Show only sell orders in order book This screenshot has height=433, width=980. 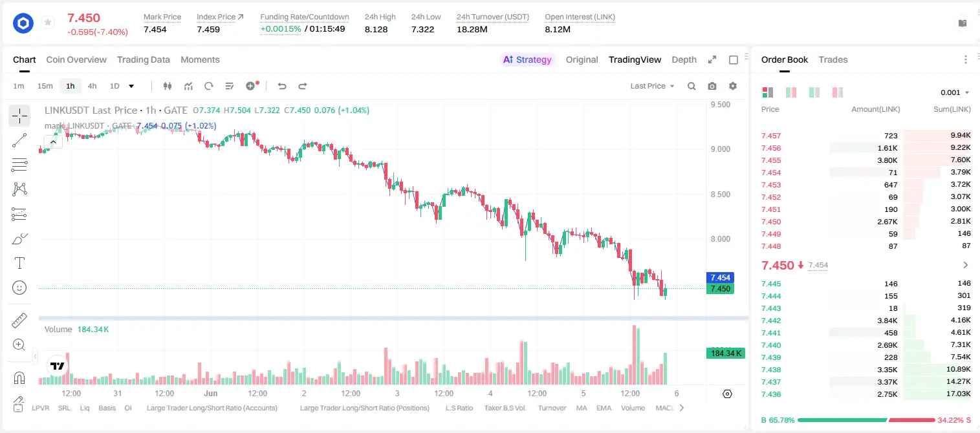click(838, 92)
